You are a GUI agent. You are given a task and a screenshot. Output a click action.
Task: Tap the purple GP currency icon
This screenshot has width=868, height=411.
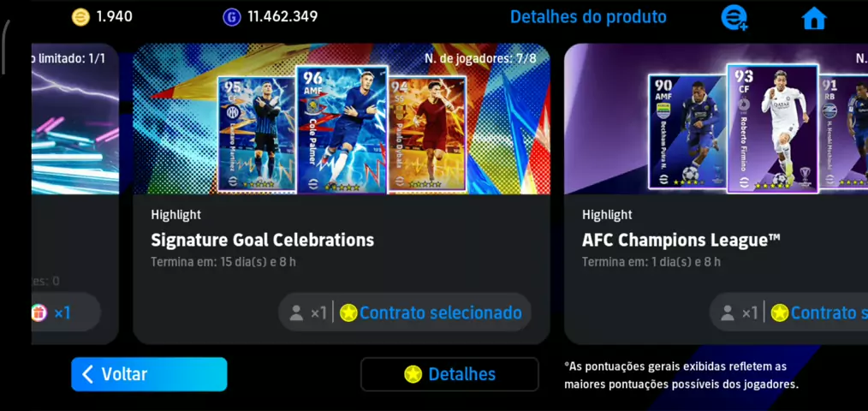tap(232, 16)
